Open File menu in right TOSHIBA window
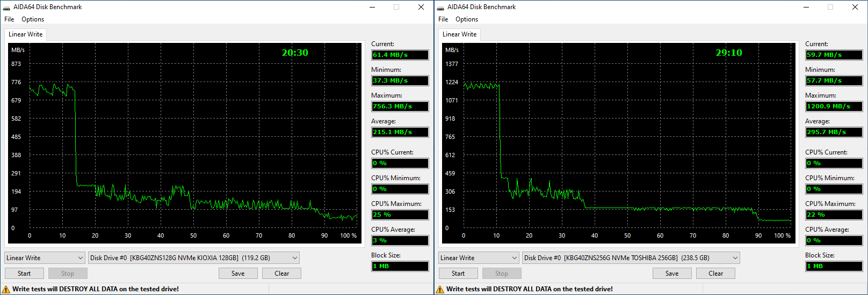Screen dimensions: 868x295 (443, 19)
